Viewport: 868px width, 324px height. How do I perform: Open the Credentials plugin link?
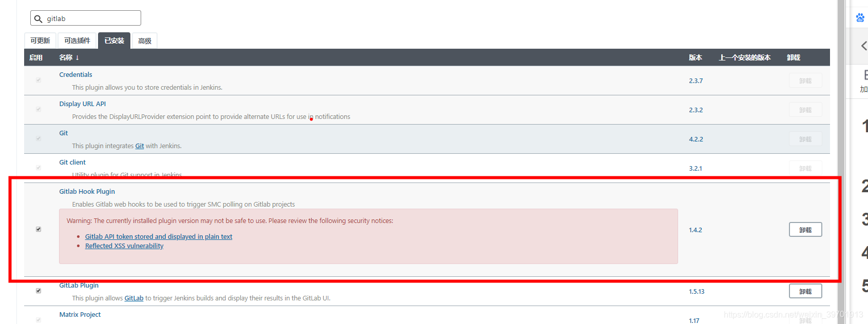(75, 74)
